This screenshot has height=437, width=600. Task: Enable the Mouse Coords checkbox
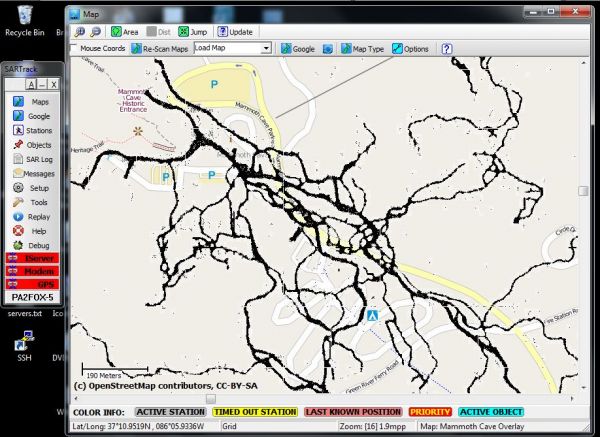click(74, 48)
